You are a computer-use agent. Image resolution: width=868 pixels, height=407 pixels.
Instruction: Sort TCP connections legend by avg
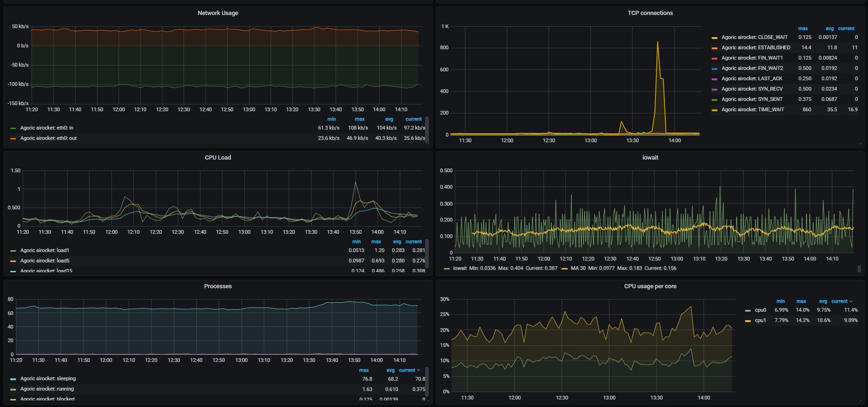pos(830,29)
